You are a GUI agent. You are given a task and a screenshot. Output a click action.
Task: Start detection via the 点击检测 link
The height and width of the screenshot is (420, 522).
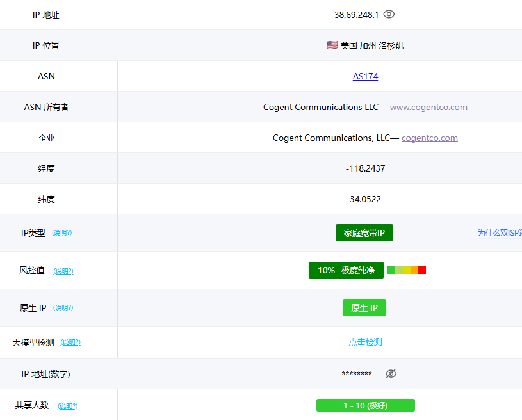(365, 343)
